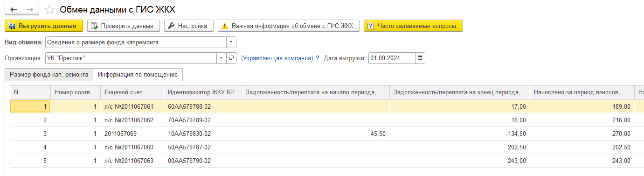Click the Организация field УК Престиж
This screenshot has width=644, height=176.
tap(131, 58)
